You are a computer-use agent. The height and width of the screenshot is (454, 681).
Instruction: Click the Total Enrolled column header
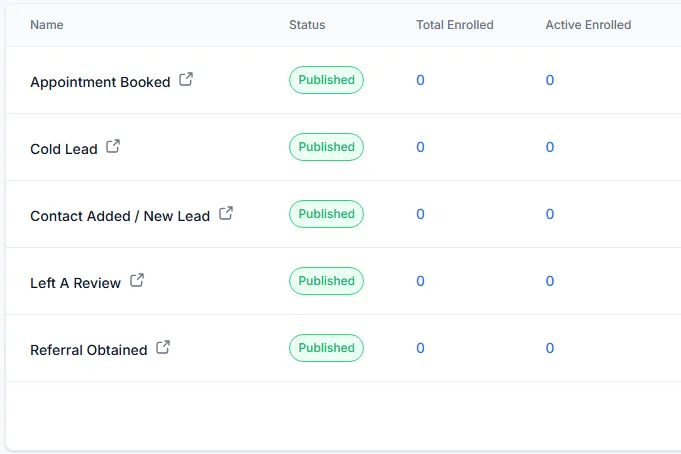[x=455, y=25]
